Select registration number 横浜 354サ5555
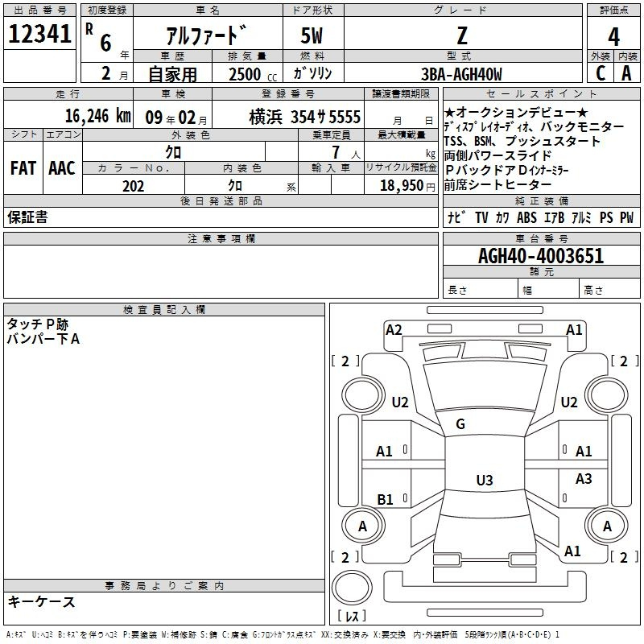This screenshot has width=644, height=644. coord(305,117)
